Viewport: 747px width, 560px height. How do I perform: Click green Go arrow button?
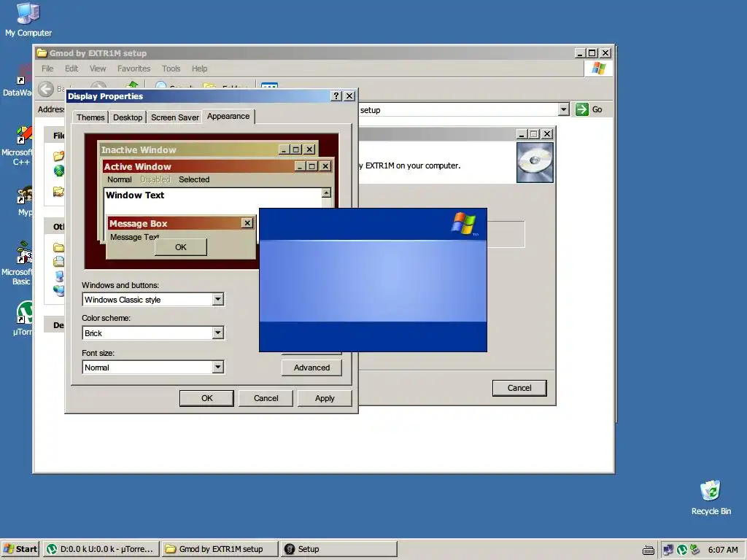582,109
